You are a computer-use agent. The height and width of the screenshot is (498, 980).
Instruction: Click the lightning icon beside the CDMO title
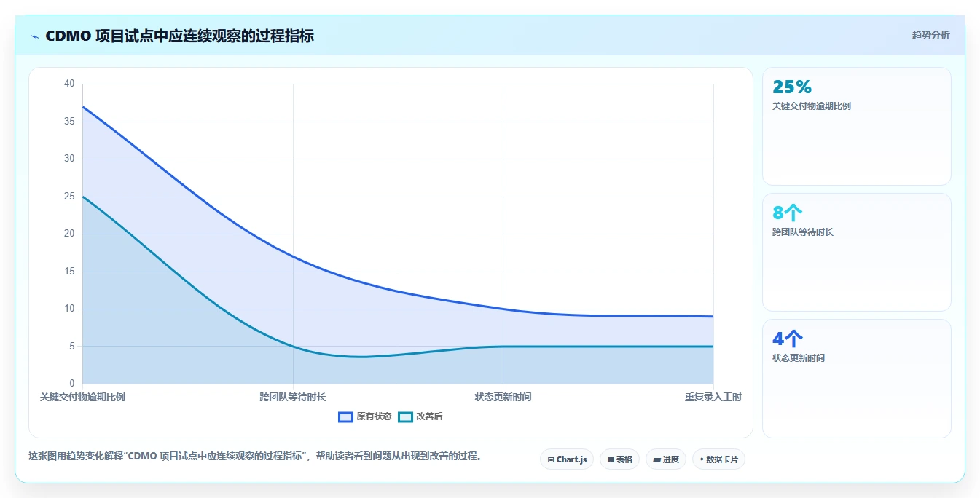34,36
